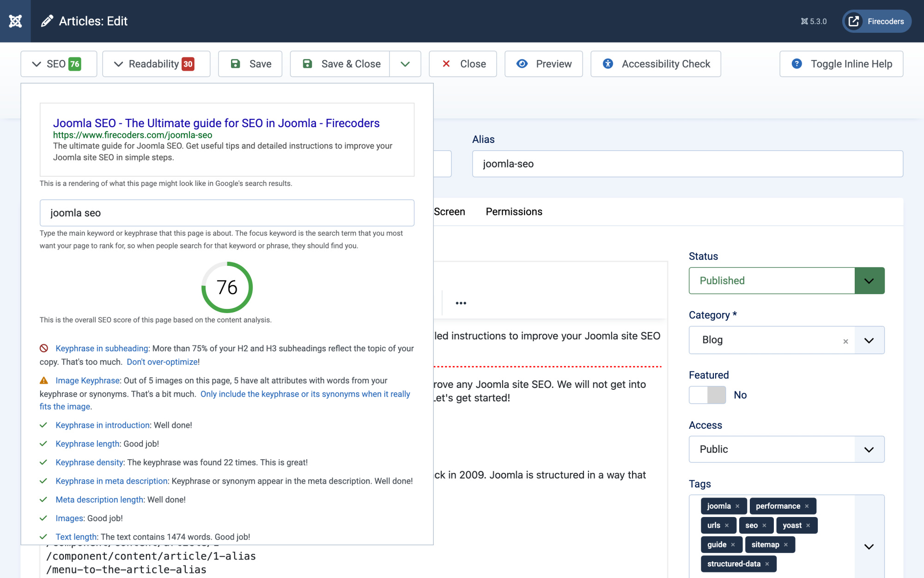Click the circular SEO score 76 gauge

click(227, 287)
